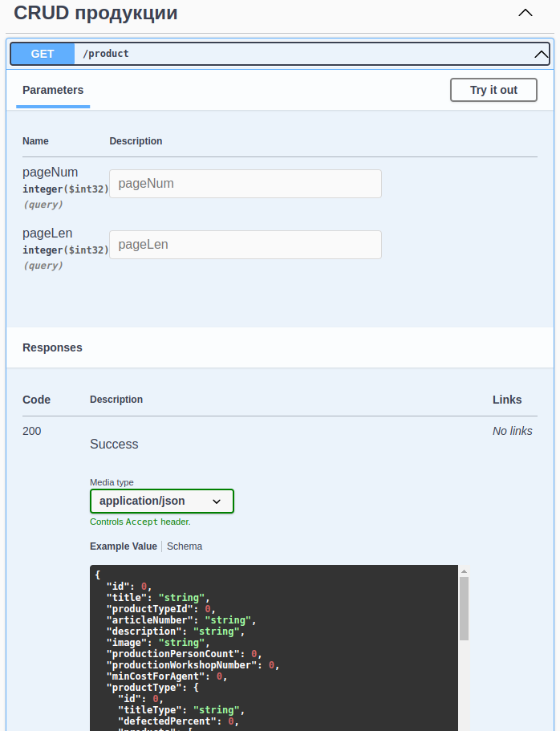Viewport: 560px width, 731px height.
Task: Open the application/json media type dropdown
Action: pyautogui.click(x=161, y=501)
